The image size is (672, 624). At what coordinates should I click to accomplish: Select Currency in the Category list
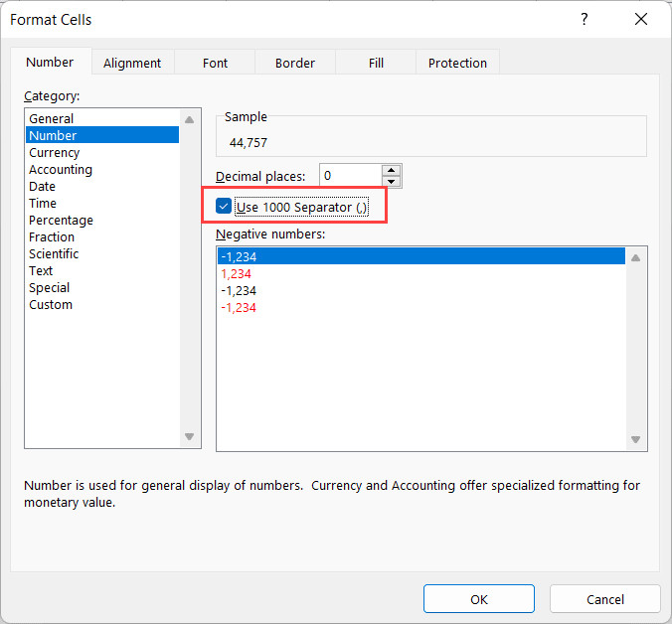(x=55, y=153)
